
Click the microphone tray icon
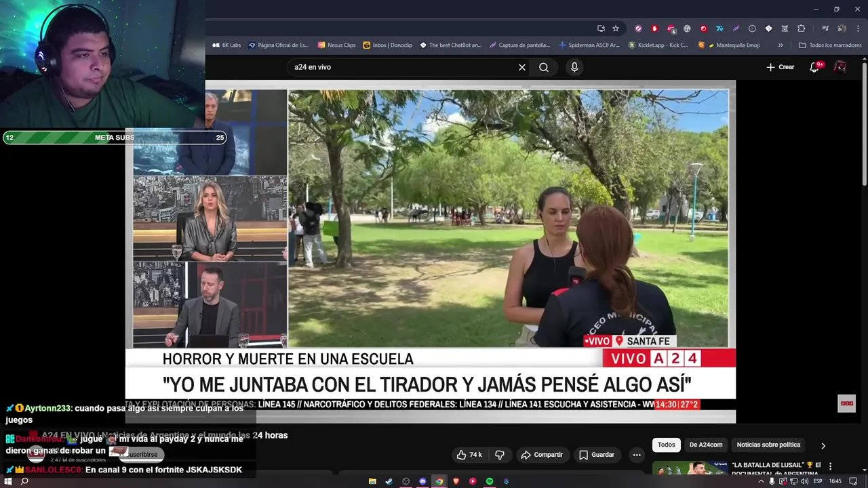coord(772,481)
